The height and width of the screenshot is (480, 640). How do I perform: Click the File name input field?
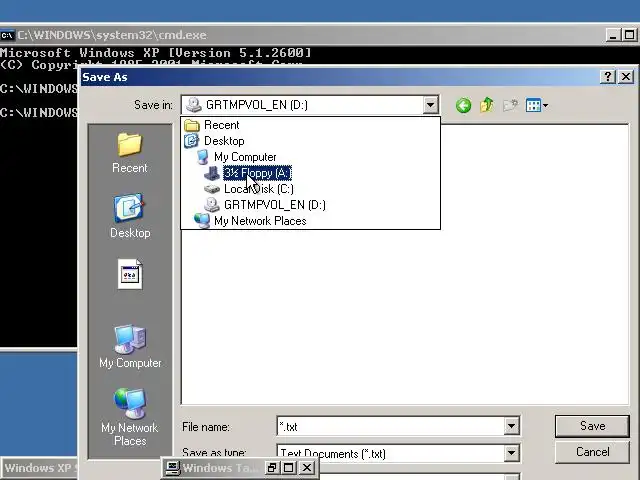tap(391, 427)
